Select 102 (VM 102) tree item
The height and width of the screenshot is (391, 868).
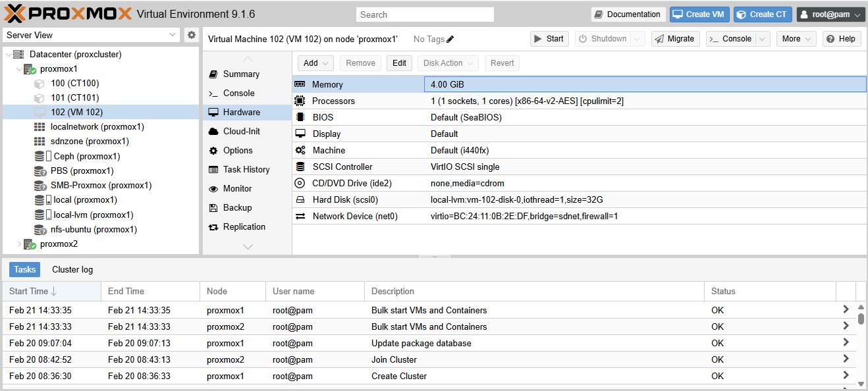101,113
